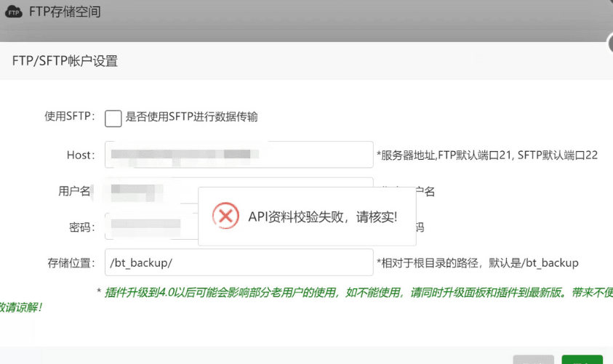
Task: Click the Host server address input field
Action: (239, 155)
